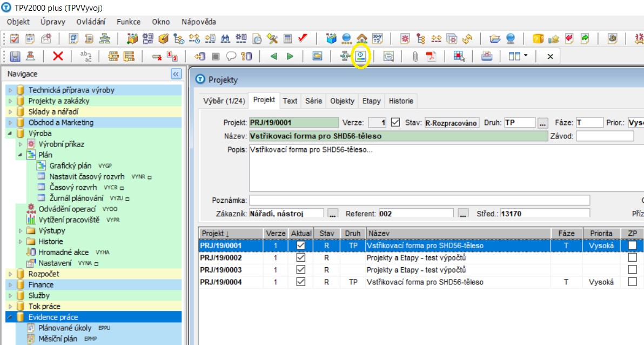This screenshot has width=644, height=345.
Task: Click the database question mark icon
Action: (247, 56)
